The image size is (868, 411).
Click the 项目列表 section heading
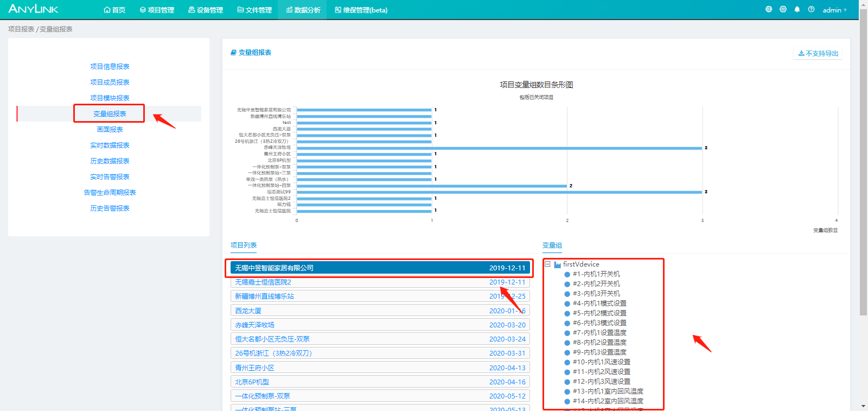[244, 245]
